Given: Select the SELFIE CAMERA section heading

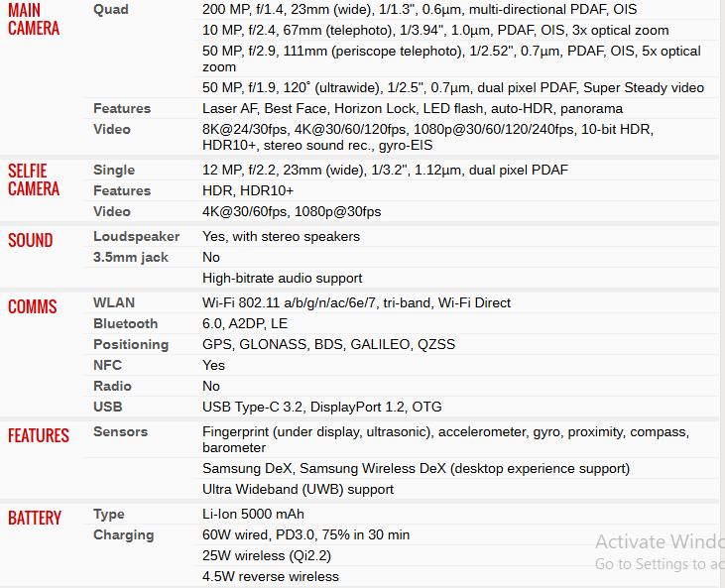Looking at the screenshot, I should (34, 179).
